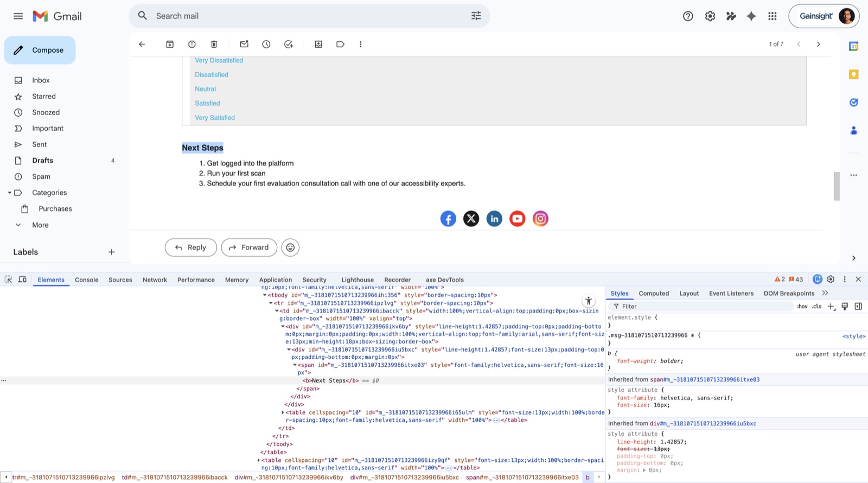Open Google apps grid icon

click(773, 16)
